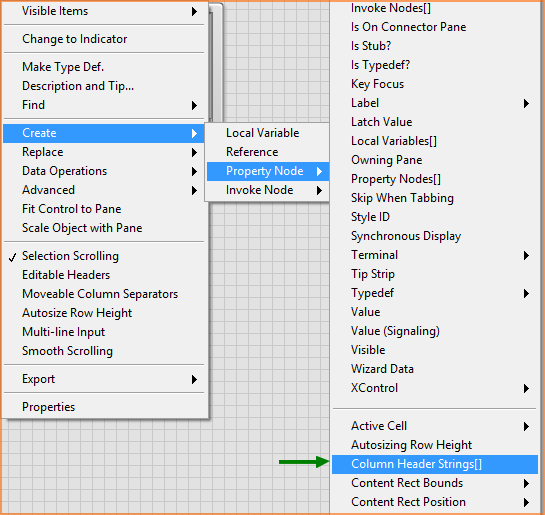
Task: Turn on Autosize Row Height
Action: 104,313
